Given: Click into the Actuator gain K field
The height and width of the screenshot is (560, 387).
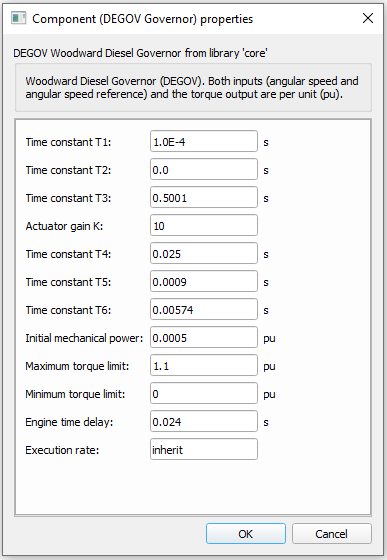Looking at the screenshot, I should 204,225.
